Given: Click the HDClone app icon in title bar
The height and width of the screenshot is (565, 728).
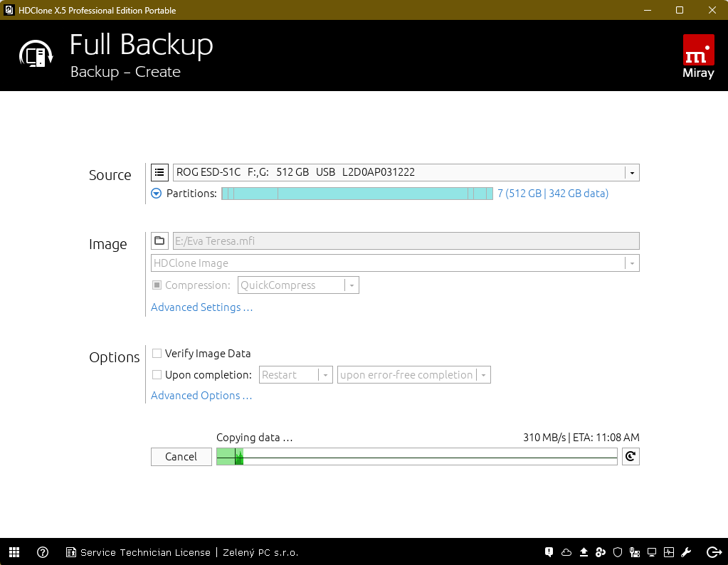Looking at the screenshot, I should (9, 10).
